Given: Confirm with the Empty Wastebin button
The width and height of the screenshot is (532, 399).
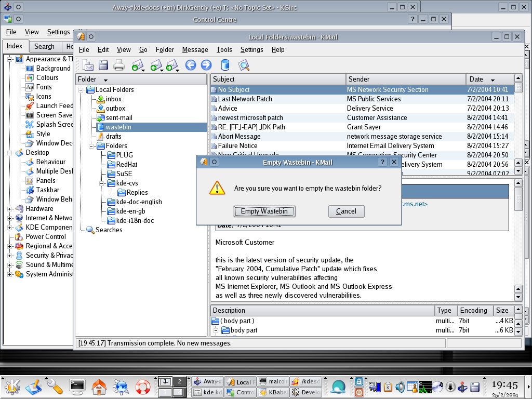Looking at the screenshot, I should pos(264,211).
